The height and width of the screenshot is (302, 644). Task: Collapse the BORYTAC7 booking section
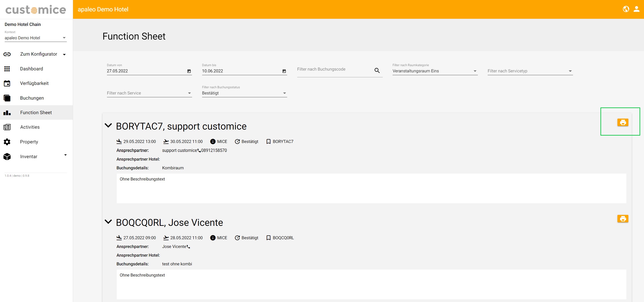(108, 125)
